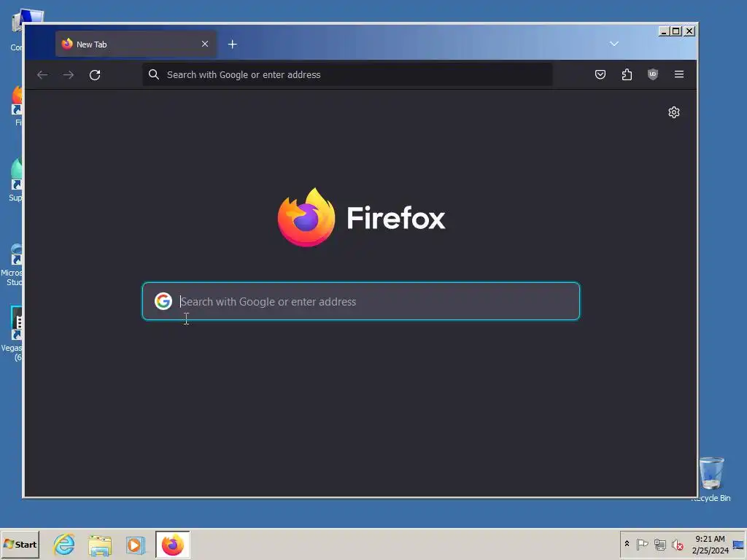Open the clock showing 9:21 AM

[710, 545]
